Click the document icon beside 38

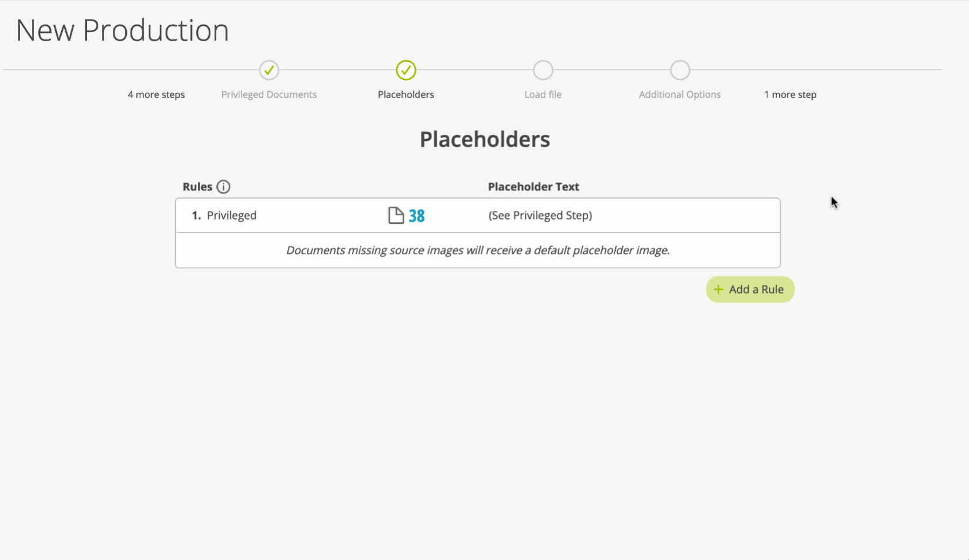[396, 216]
